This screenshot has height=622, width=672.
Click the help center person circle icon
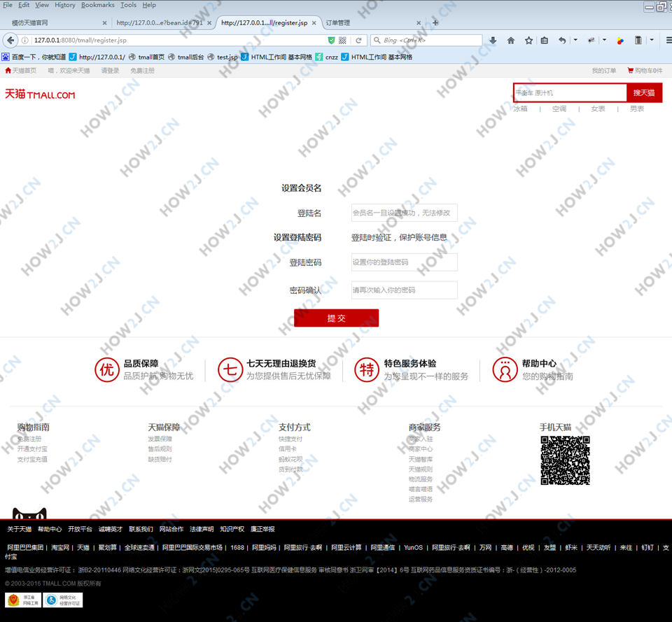(x=505, y=369)
